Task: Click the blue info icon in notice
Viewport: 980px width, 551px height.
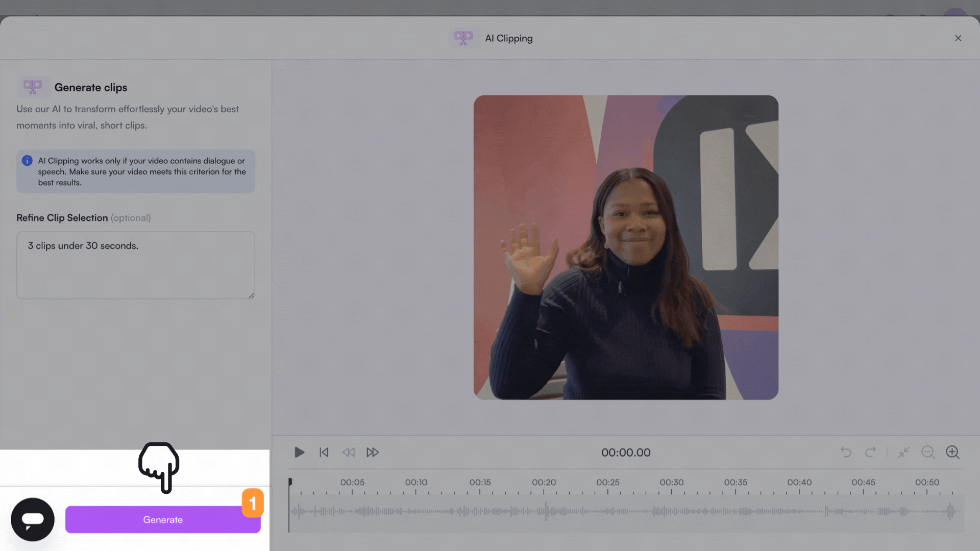Action: pos(27,161)
